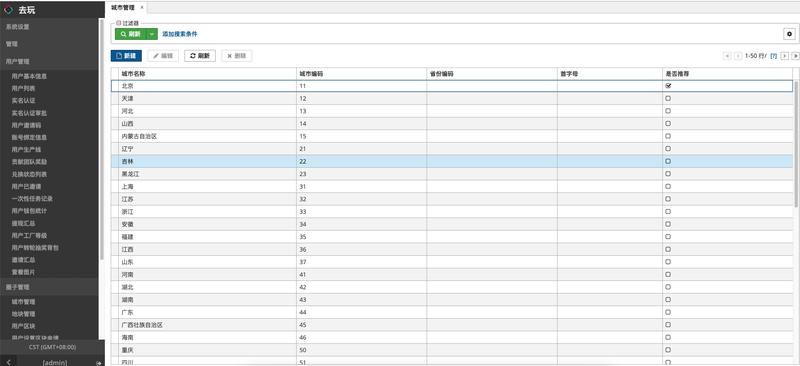Screen dimensions: 800x366
Task: Click city code 44 cell
Action: [x=361, y=312]
